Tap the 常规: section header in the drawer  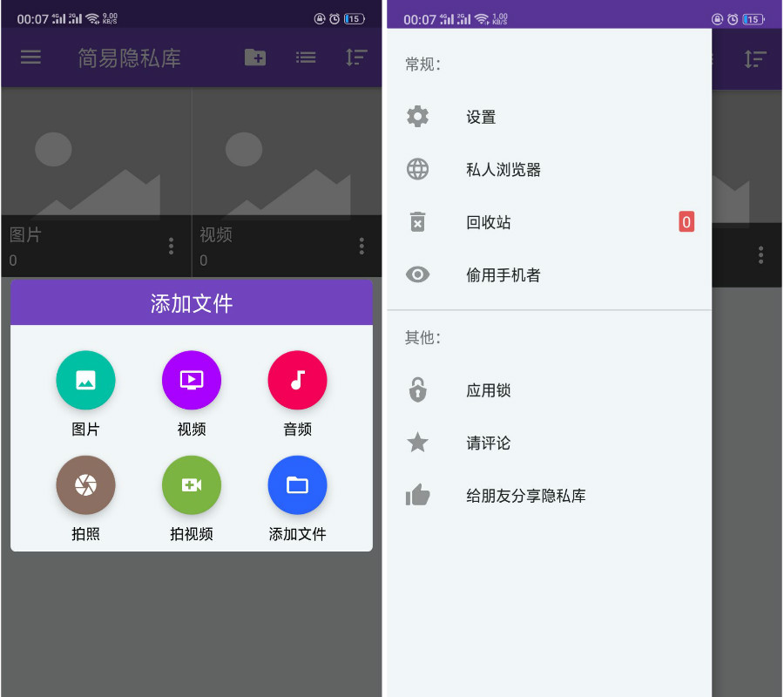[423, 64]
